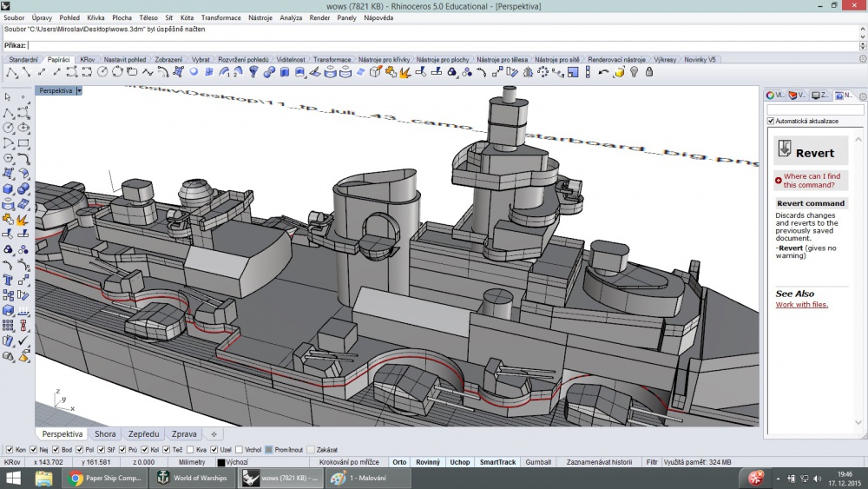The image size is (868, 489).
Task: Pick the Rectangle tool in left sidebar
Action: (23, 143)
